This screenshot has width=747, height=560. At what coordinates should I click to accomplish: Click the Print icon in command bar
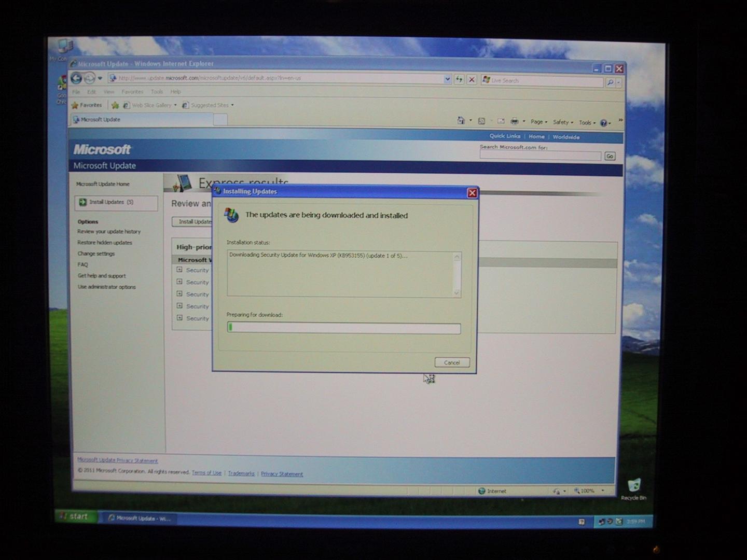coord(514,121)
